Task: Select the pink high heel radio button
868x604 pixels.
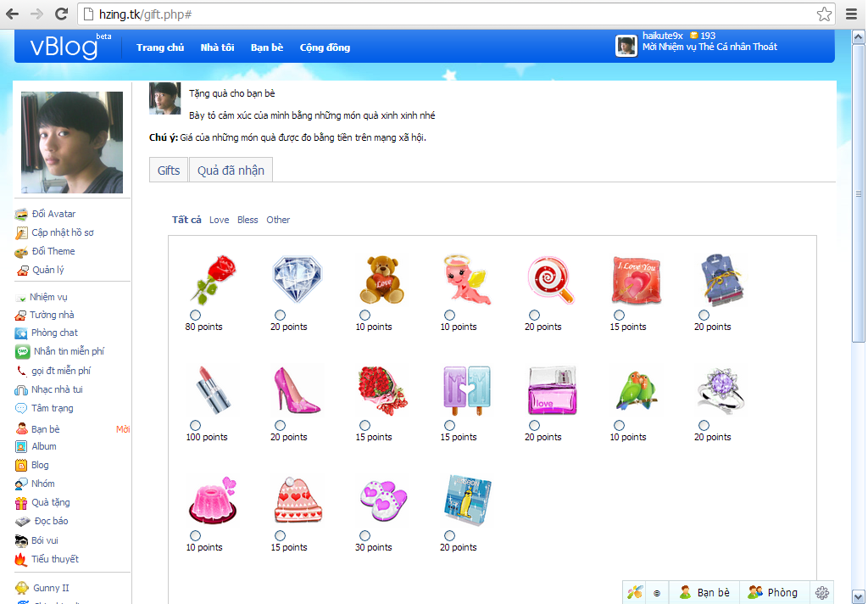Action: point(280,426)
